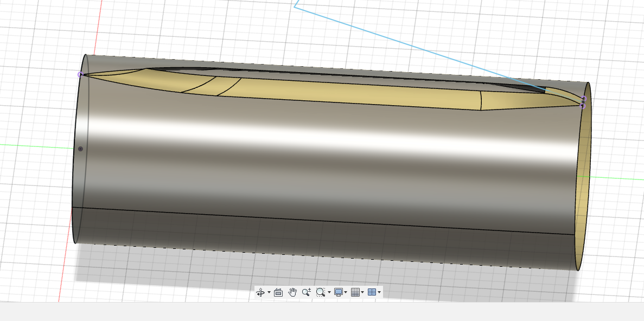Open the Grid and Snaps dropdown arrow

click(x=362, y=293)
